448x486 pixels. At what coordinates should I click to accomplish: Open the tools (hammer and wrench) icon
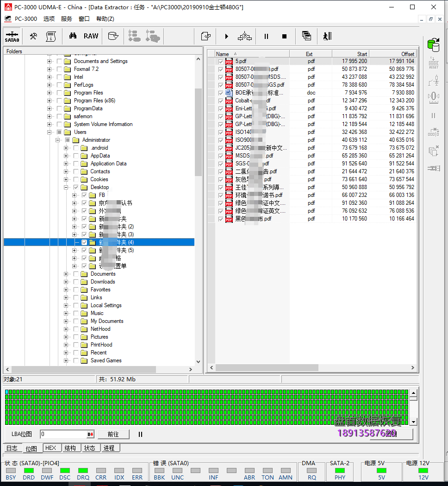click(33, 36)
